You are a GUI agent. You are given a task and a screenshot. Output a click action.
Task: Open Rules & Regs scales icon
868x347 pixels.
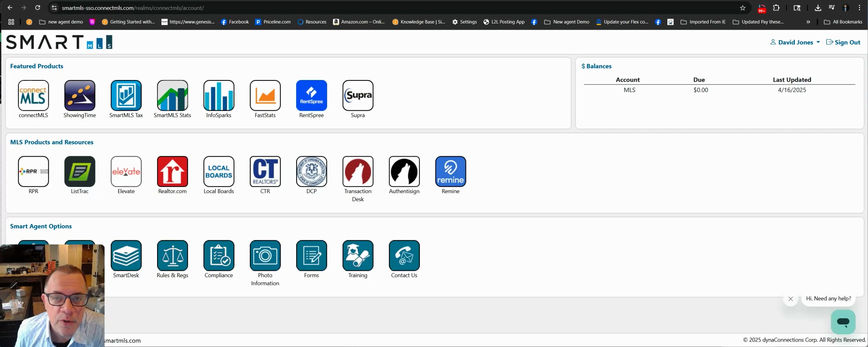coord(172,255)
